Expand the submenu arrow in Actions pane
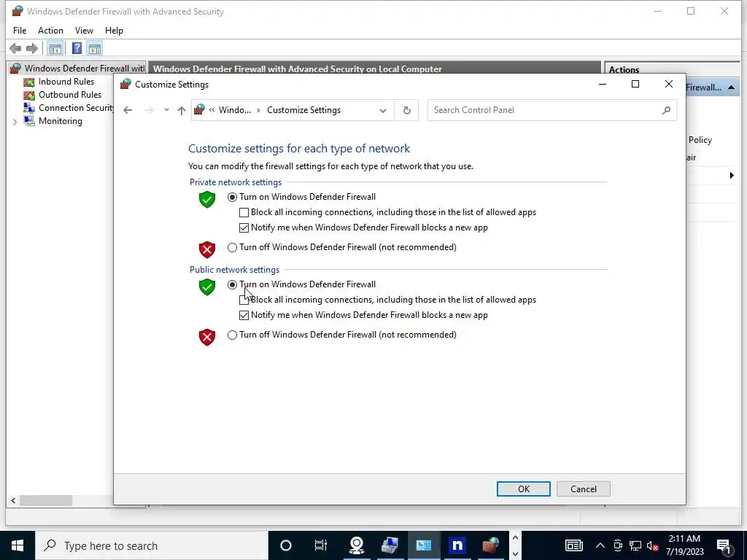This screenshot has width=747, height=560. click(x=732, y=176)
